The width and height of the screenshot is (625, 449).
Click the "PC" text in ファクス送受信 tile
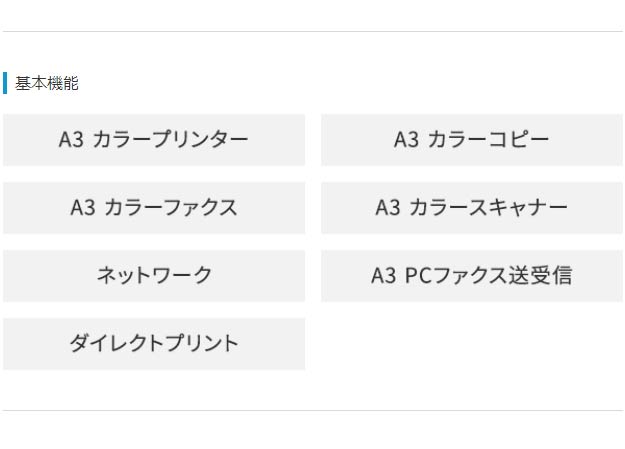click(x=419, y=276)
